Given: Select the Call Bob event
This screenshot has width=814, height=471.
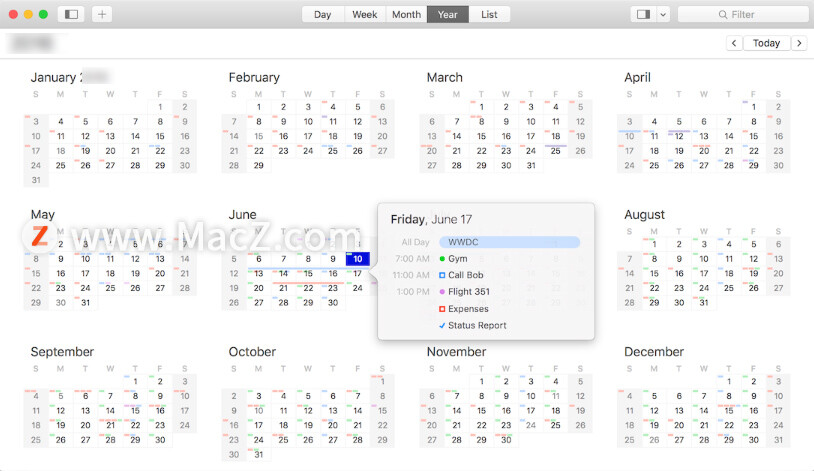Looking at the screenshot, I should 466,275.
